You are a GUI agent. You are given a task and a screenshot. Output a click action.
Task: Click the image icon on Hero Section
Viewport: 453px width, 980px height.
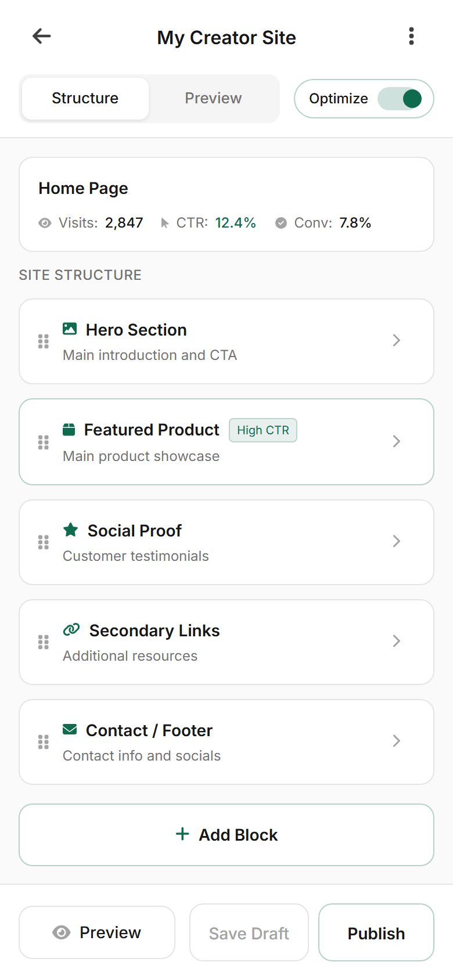(69, 328)
